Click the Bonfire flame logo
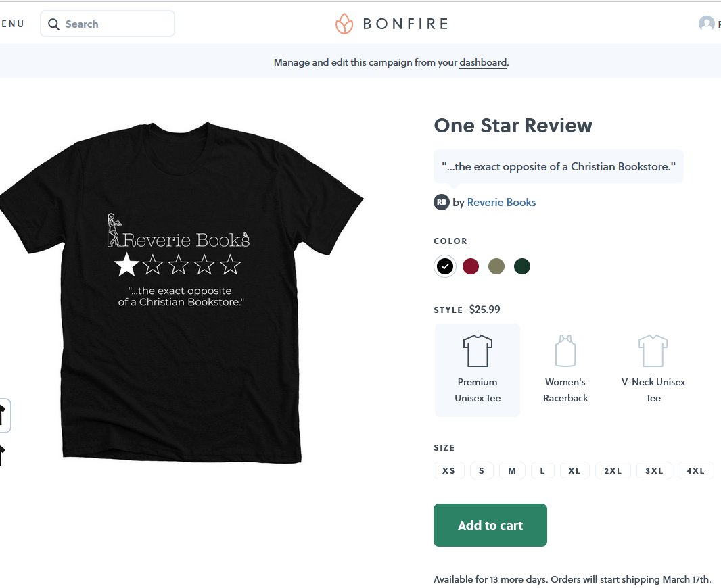The image size is (721, 588). (x=344, y=23)
